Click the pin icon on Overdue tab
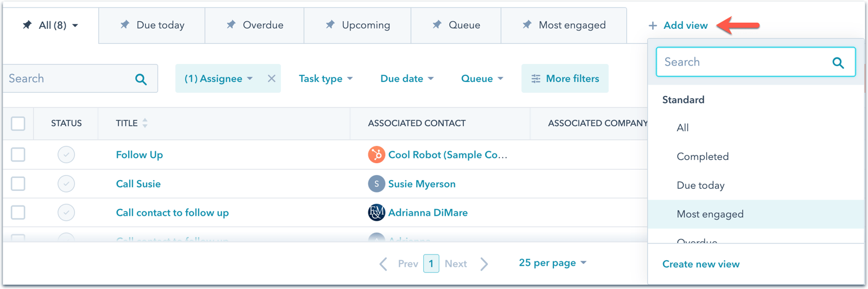The height and width of the screenshot is (289, 868). pos(231,24)
